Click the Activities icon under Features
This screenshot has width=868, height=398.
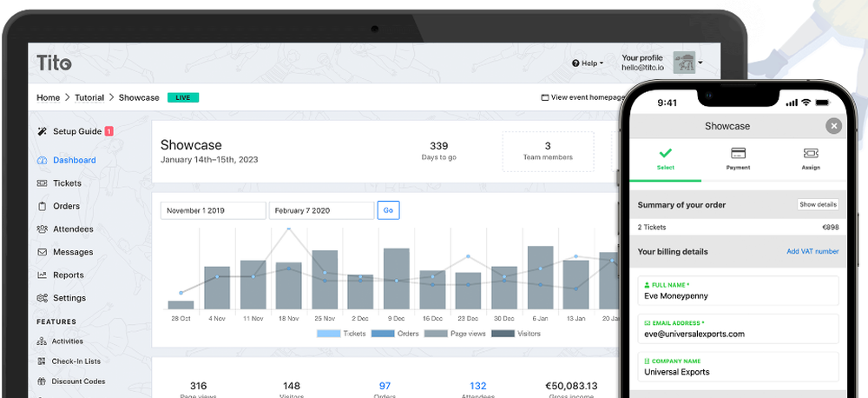click(42, 342)
